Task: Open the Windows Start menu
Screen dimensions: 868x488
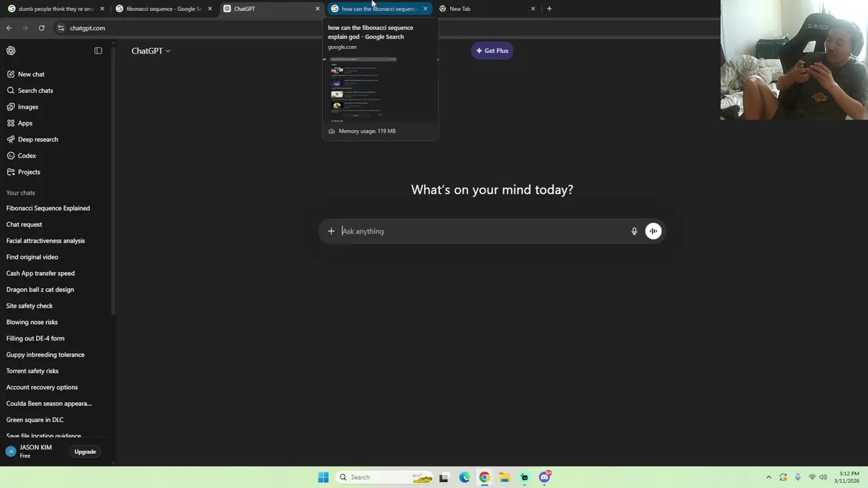Action: (x=323, y=477)
